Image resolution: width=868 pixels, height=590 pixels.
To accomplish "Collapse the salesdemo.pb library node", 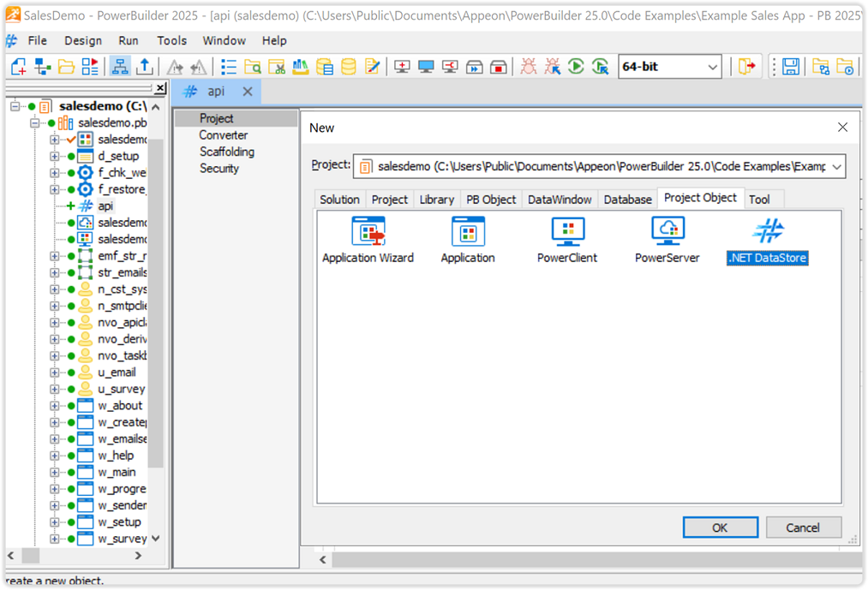I will [35, 122].
